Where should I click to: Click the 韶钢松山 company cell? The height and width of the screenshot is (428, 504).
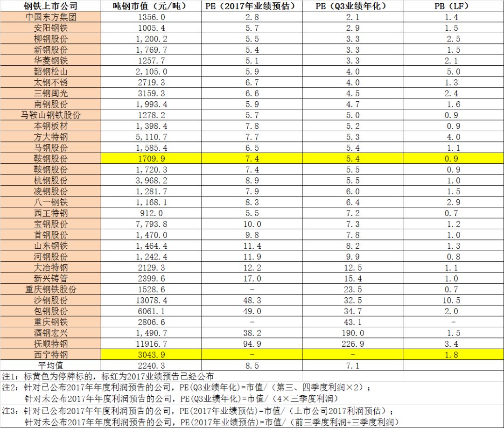50,71
